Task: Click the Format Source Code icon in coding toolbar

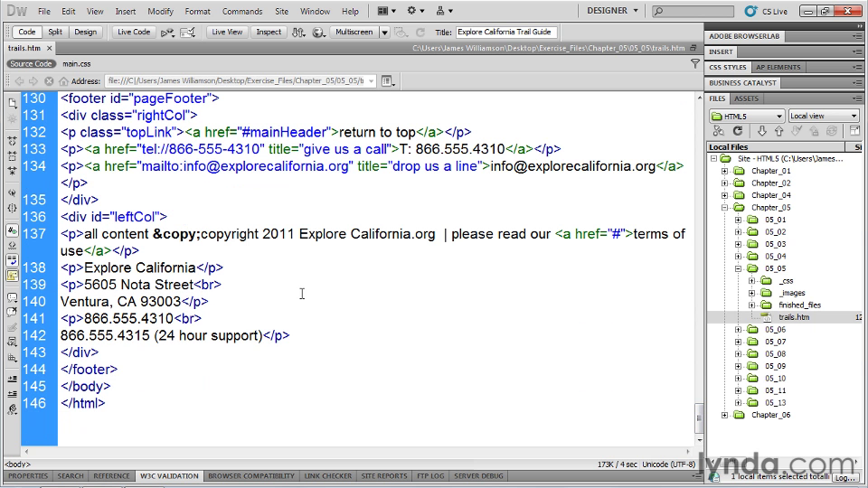Action: pos(12,409)
